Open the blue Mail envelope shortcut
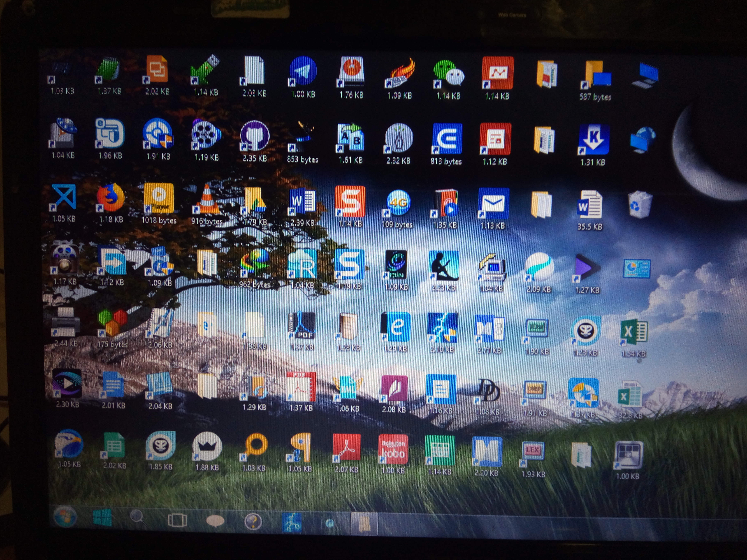This screenshot has height=560, width=747. coord(493,203)
